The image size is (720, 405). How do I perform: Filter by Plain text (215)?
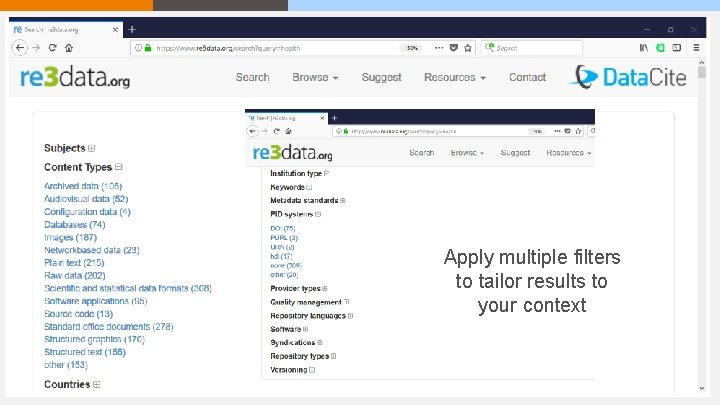point(74,263)
